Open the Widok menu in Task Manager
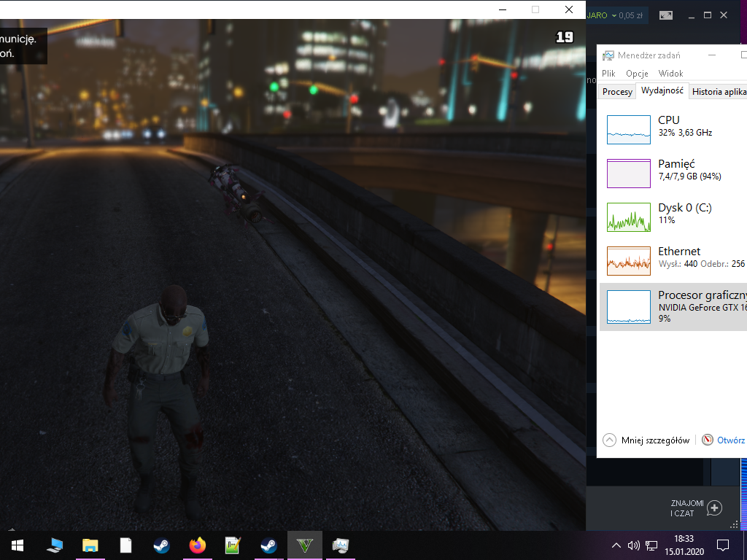The width and height of the screenshot is (747, 560). 671,74
